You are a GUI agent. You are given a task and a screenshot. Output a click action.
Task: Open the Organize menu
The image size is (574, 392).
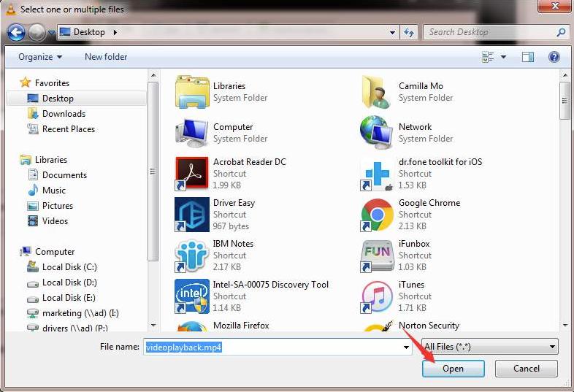[x=40, y=57]
